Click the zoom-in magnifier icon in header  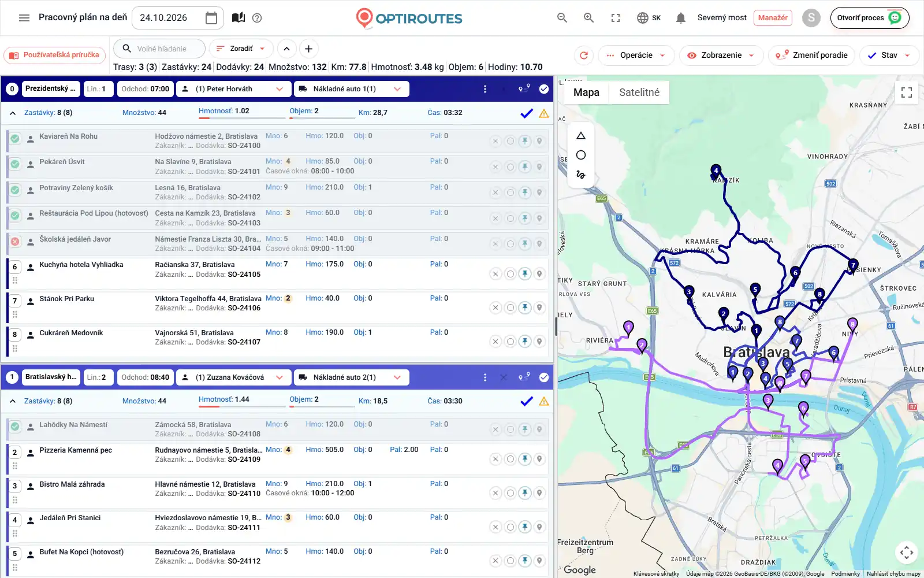coord(588,18)
